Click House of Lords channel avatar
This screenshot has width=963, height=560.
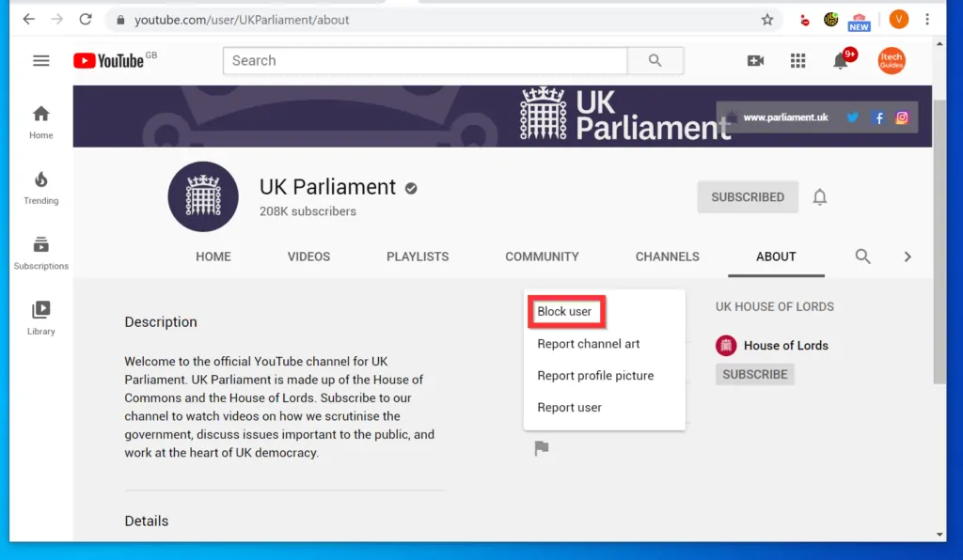point(726,346)
